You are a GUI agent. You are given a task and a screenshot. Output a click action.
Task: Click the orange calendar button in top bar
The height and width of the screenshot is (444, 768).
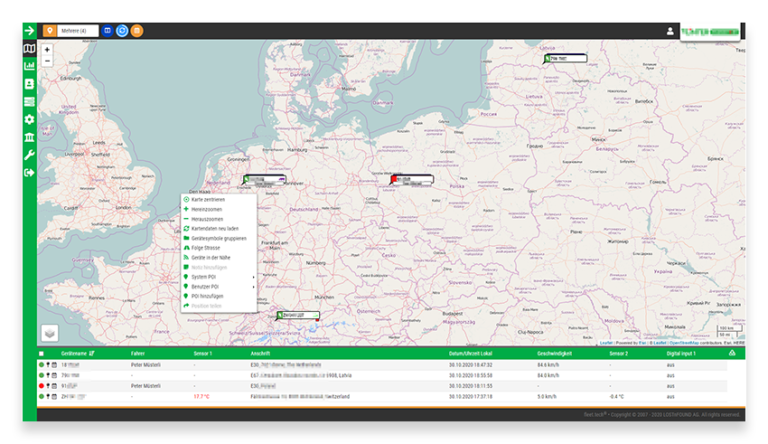click(x=137, y=31)
